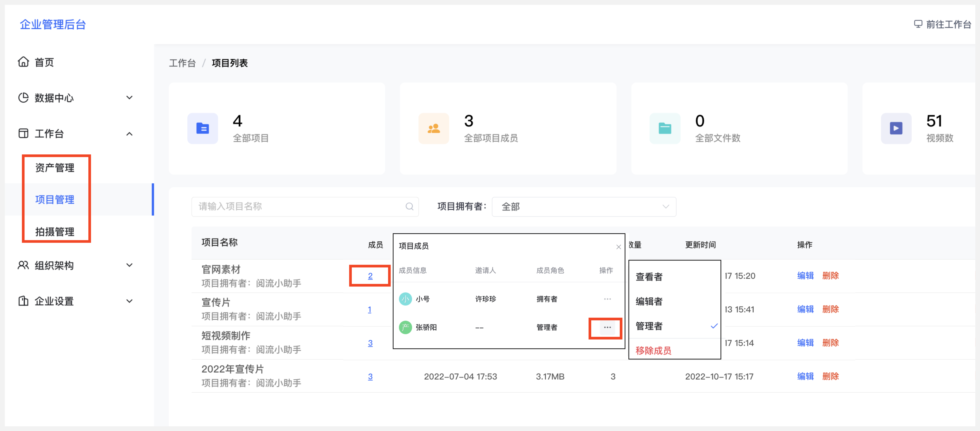This screenshot has height=431, width=980.
Task: Click the search magnifier icon in project search
Action: pos(409,206)
